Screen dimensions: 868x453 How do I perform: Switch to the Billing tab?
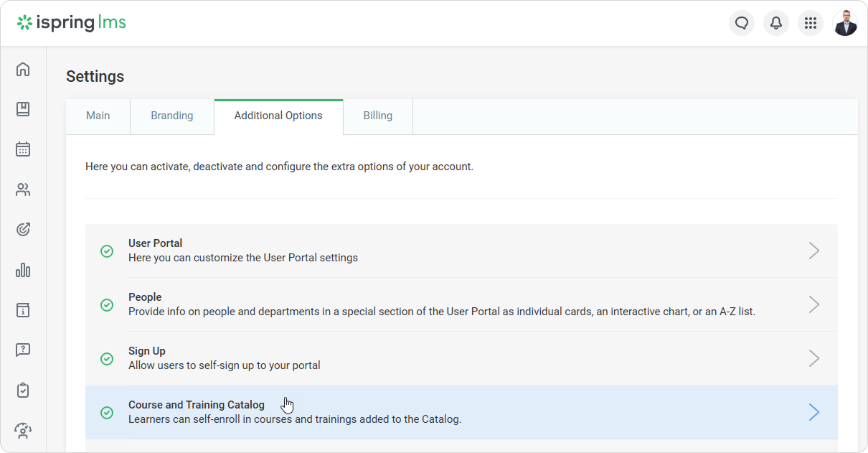[377, 116]
